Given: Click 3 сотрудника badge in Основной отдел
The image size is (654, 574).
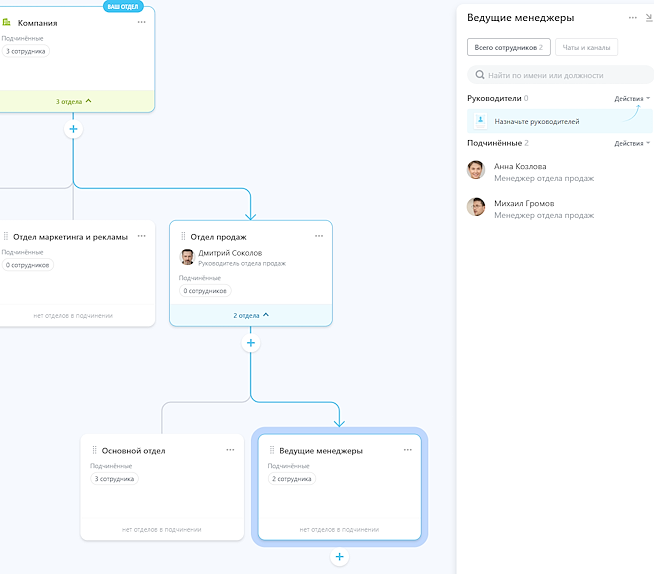Looking at the screenshot, I should point(114,478).
